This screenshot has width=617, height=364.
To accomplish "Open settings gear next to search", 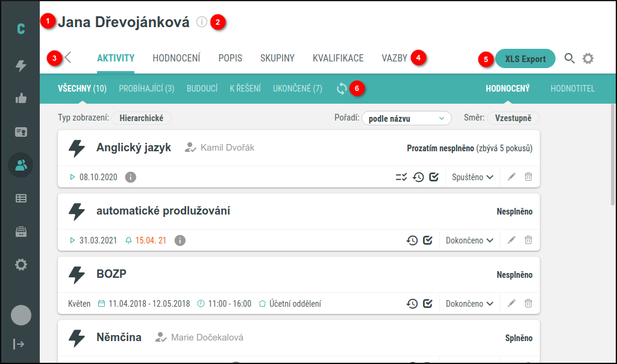I will pyautogui.click(x=588, y=58).
